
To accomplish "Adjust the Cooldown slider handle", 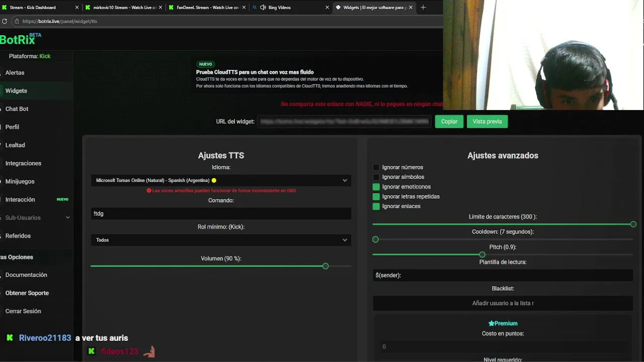I will [375, 239].
